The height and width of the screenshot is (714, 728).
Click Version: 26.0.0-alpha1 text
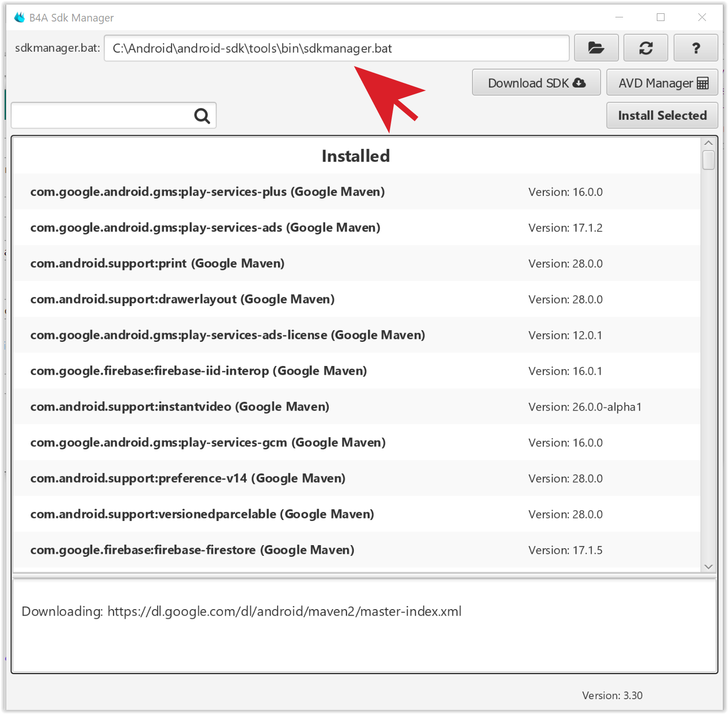click(585, 407)
